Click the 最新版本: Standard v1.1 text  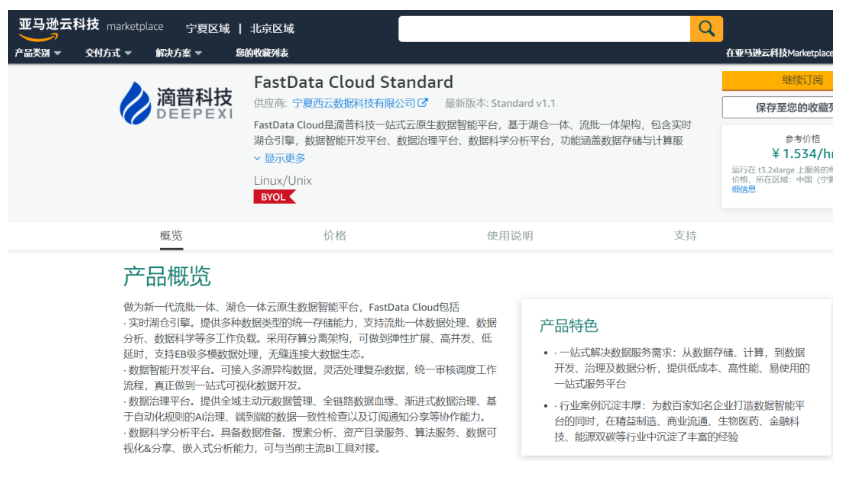500,103
